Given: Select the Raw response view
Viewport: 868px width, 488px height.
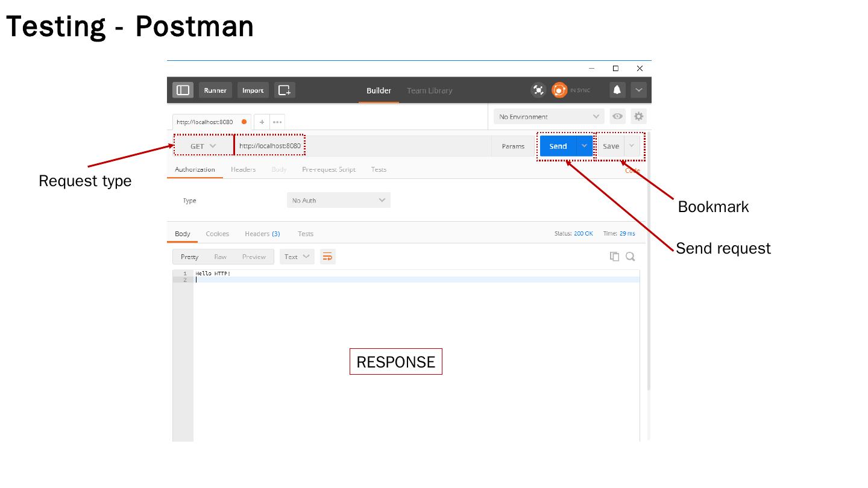Looking at the screenshot, I should coord(221,257).
